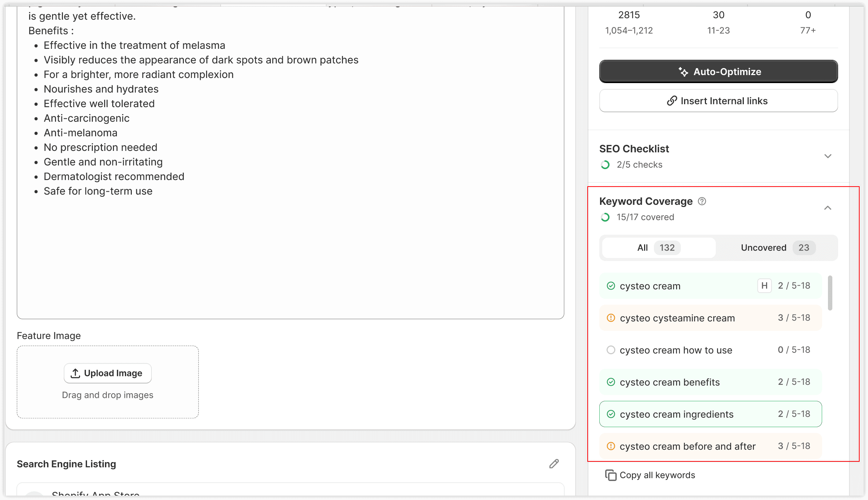This screenshot has height=500, width=868.
Task: Click the 'Anti-melanoma' bullet text
Action: tap(80, 133)
